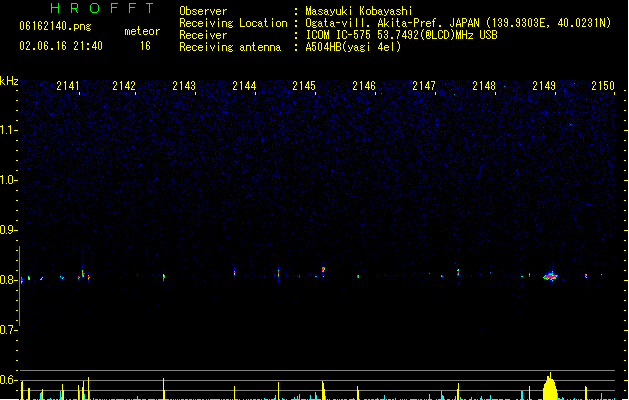The height and width of the screenshot is (400, 629).
Task: Click the Receiver label
Action: point(203,35)
